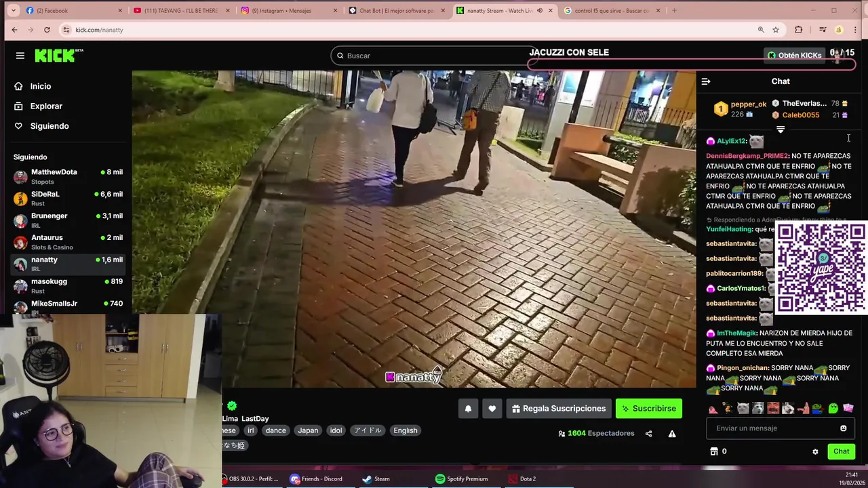Click the green Suscribirse button
868x488 pixels.
pos(649,409)
